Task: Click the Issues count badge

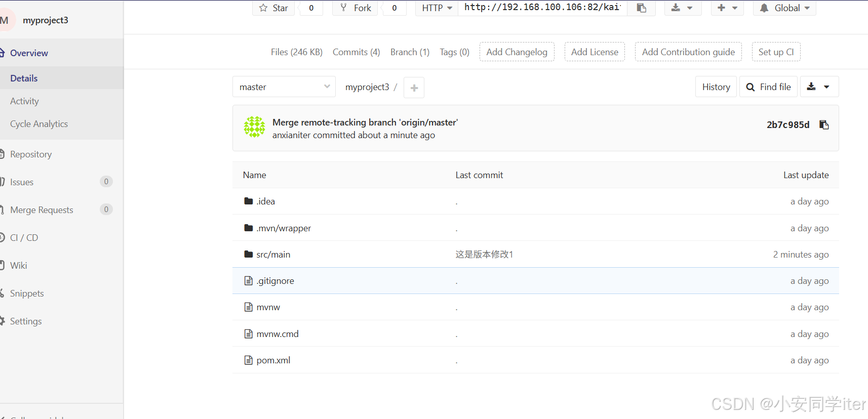Action: [x=106, y=182]
